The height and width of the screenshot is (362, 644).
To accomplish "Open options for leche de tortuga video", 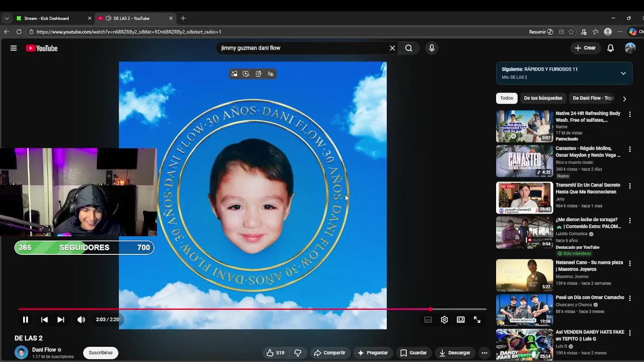I will pos(629,221).
